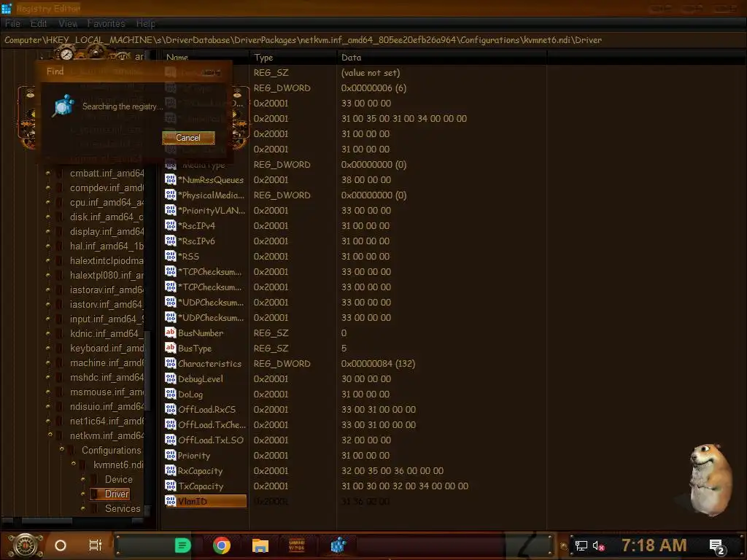Select the machine.inf_amd tree key
The image size is (747, 560).
click(107, 363)
